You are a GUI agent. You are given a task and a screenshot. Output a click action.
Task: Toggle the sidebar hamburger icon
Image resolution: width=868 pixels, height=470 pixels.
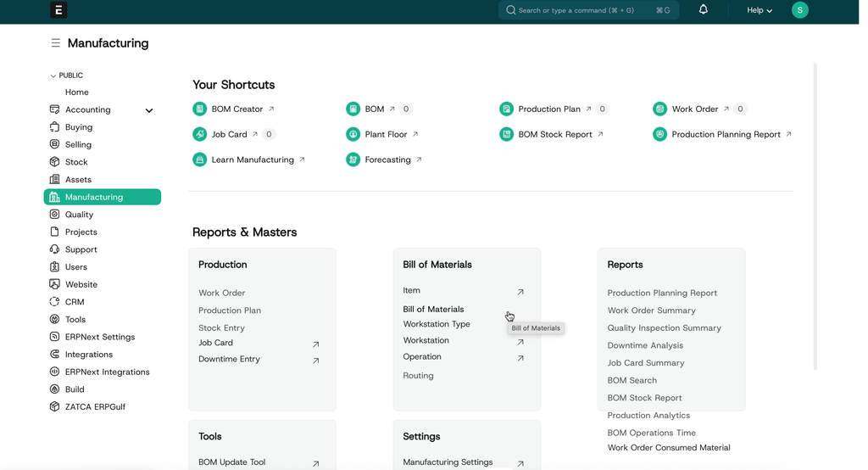point(55,42)
